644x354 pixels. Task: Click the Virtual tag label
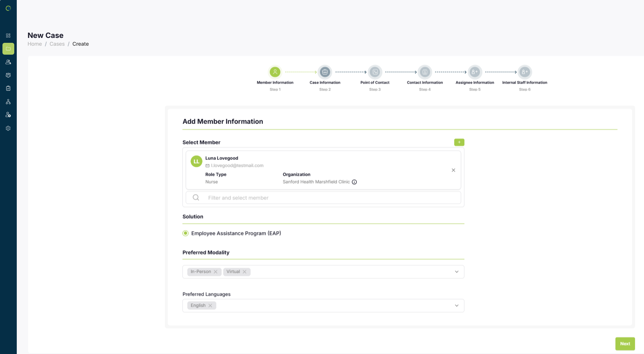click(x=233, y=272)
